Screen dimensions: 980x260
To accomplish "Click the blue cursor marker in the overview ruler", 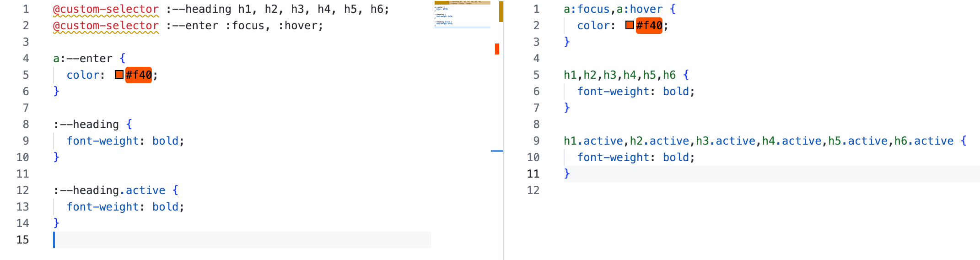I will tap(497, 151).
